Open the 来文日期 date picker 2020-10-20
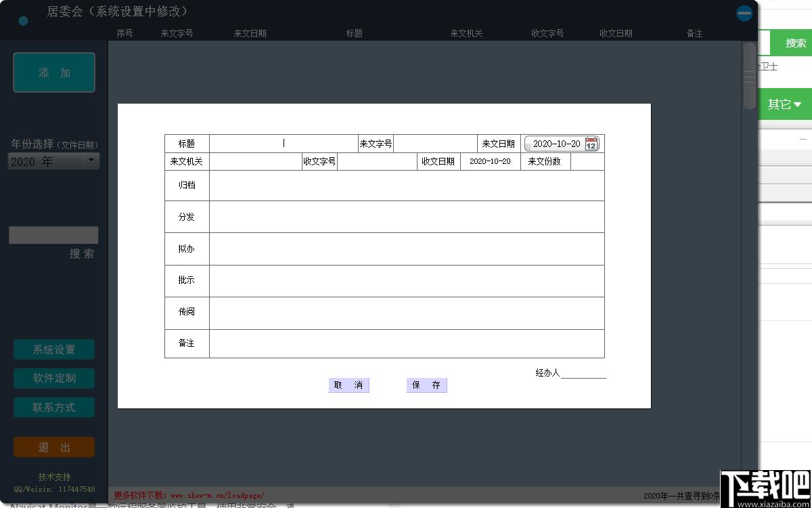Screen dimensions: 812x508 click(562, 144)
